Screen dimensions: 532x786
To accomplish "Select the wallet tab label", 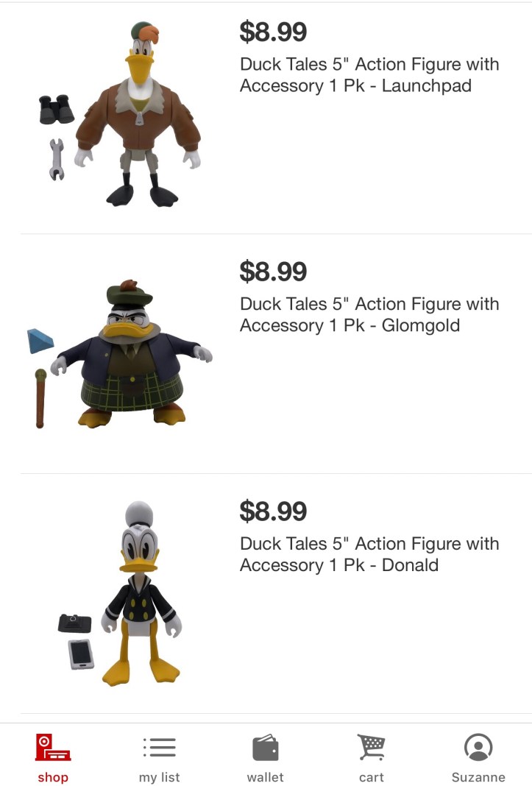I will [265, 777].
